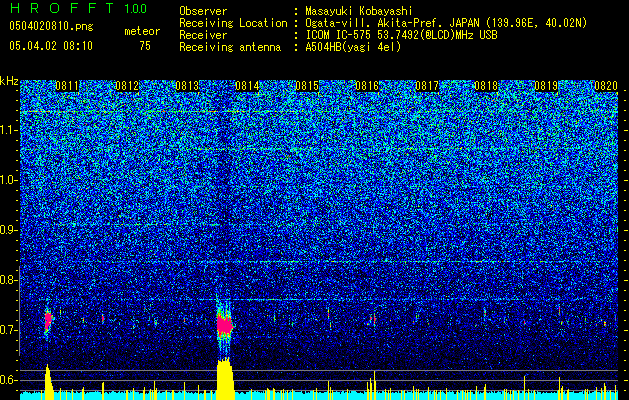Viewport: 629px width, 400px height.
Task: Select location text Ogata-vill. Akita-Pref. JAPAN
Action: point(394,23)
